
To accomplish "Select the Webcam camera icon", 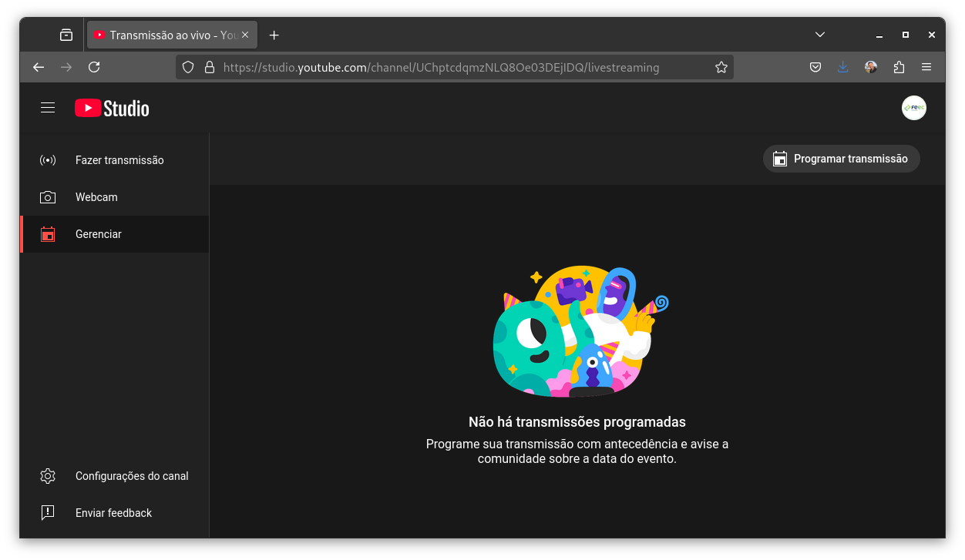I will point(48,197).
